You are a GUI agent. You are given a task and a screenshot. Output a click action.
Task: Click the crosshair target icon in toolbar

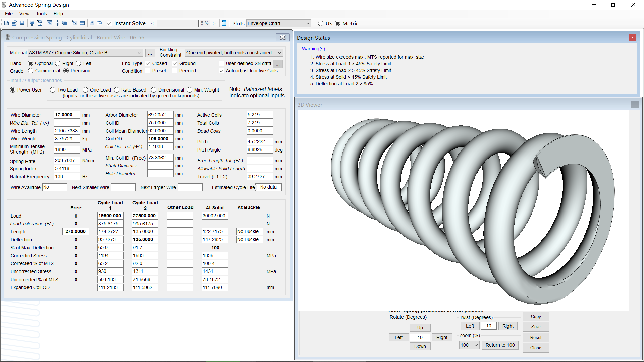click(x=57, y=23)
